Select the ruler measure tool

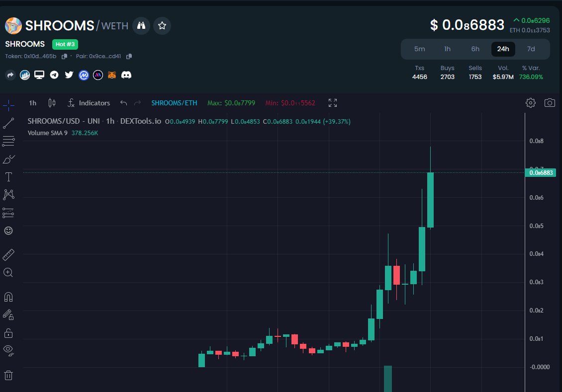[8, 254]
